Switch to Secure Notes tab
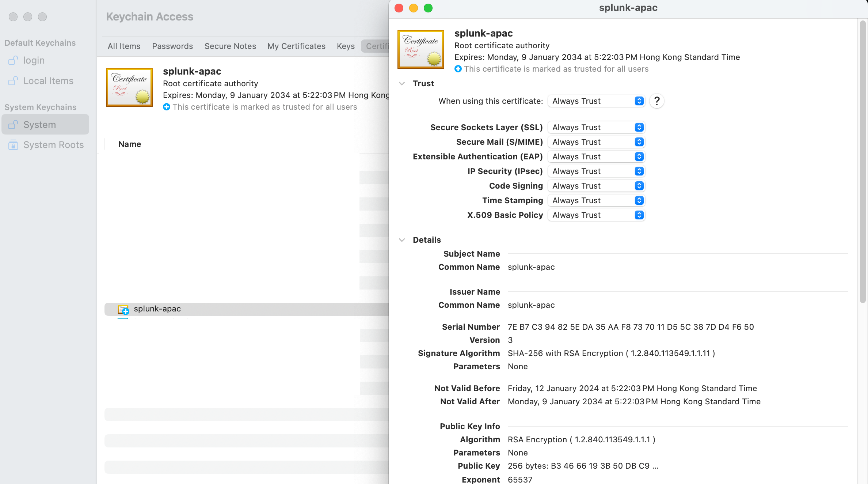This screenshot has width=868, height=484. pyautogui.click(x=230, y=46)
